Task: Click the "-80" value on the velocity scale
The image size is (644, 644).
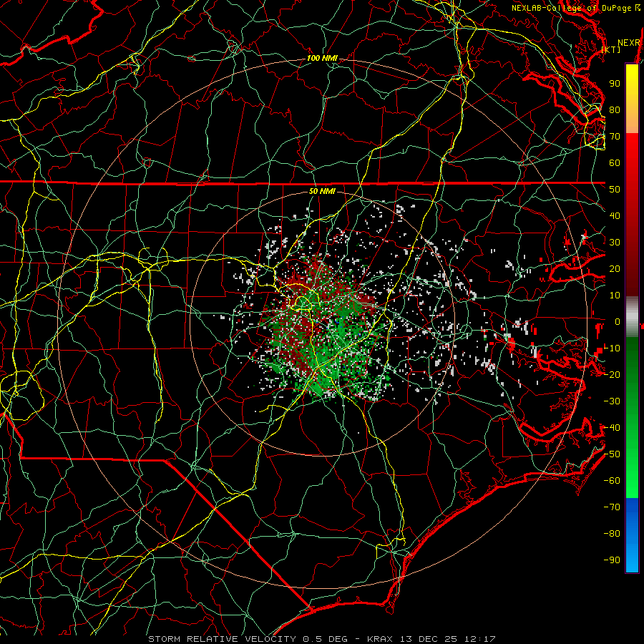Action: pyautogui.click(x=612, y=534)
